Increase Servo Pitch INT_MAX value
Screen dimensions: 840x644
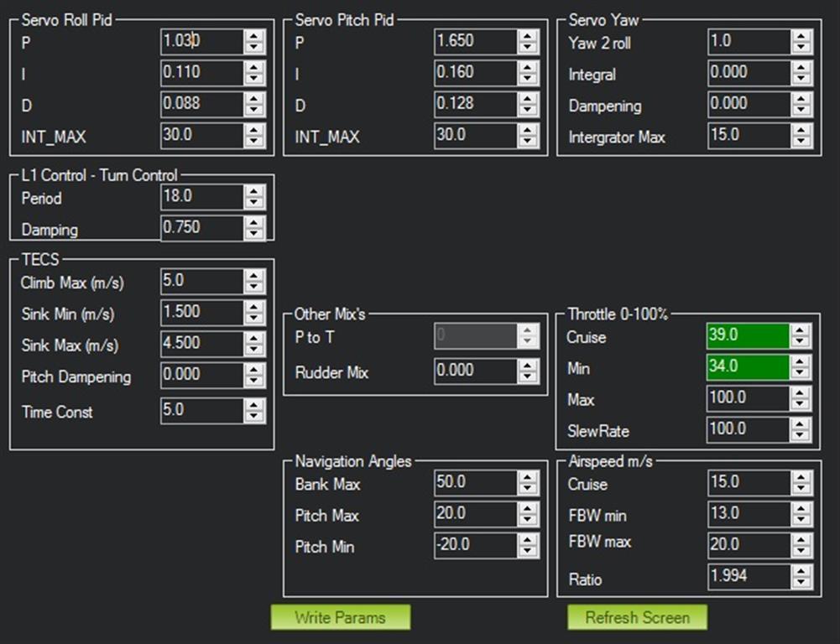click(528, 129)
